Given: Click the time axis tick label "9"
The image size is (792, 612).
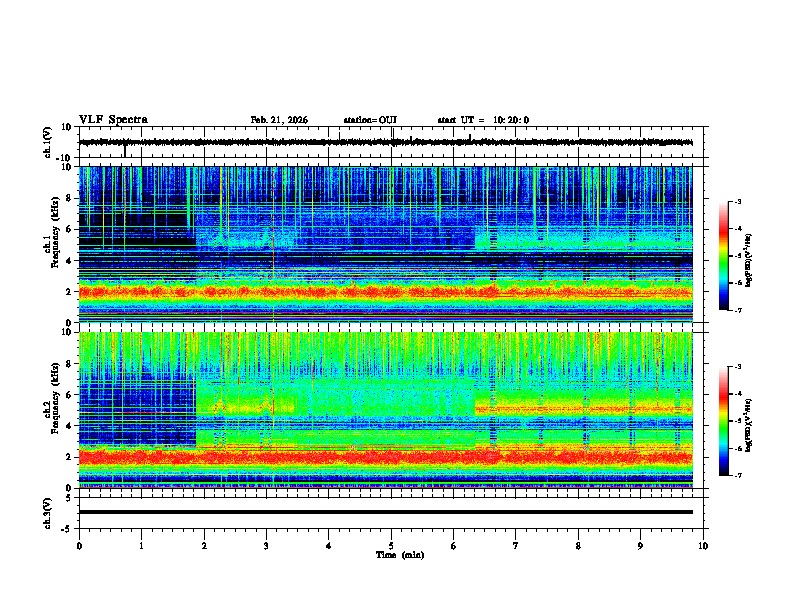Looking at the screenshot, I should [x=640, y=546].
